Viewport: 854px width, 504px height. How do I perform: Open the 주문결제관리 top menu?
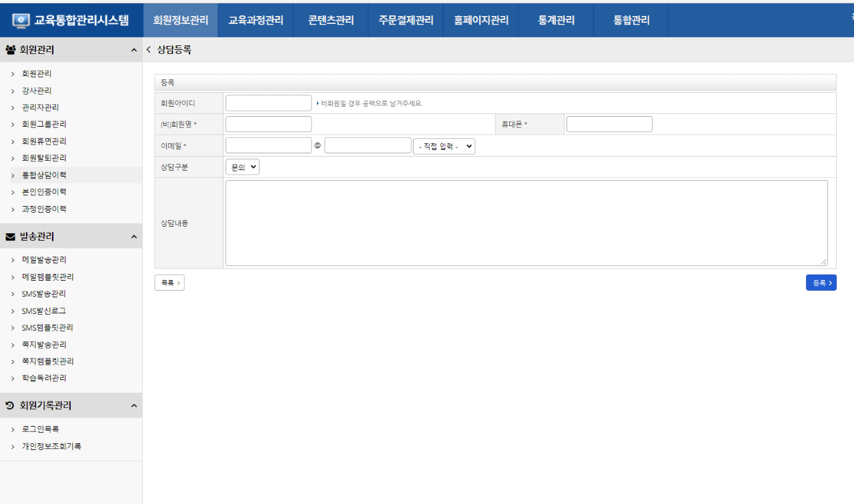[x=406, y=20]
